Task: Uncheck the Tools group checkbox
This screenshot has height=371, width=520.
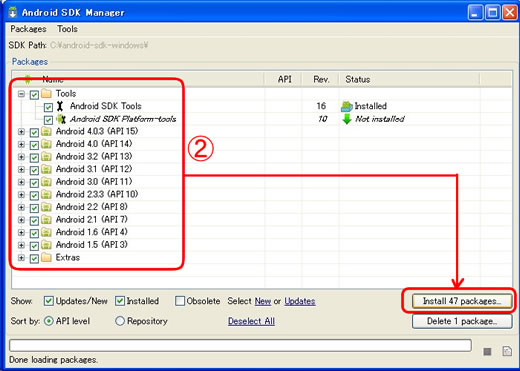Action: (34, 95)
